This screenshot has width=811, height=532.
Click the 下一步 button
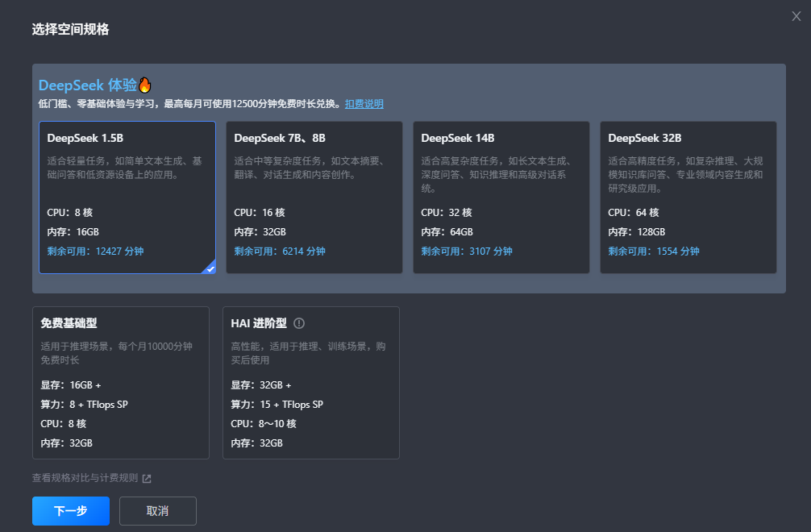[x=71, y=511]
